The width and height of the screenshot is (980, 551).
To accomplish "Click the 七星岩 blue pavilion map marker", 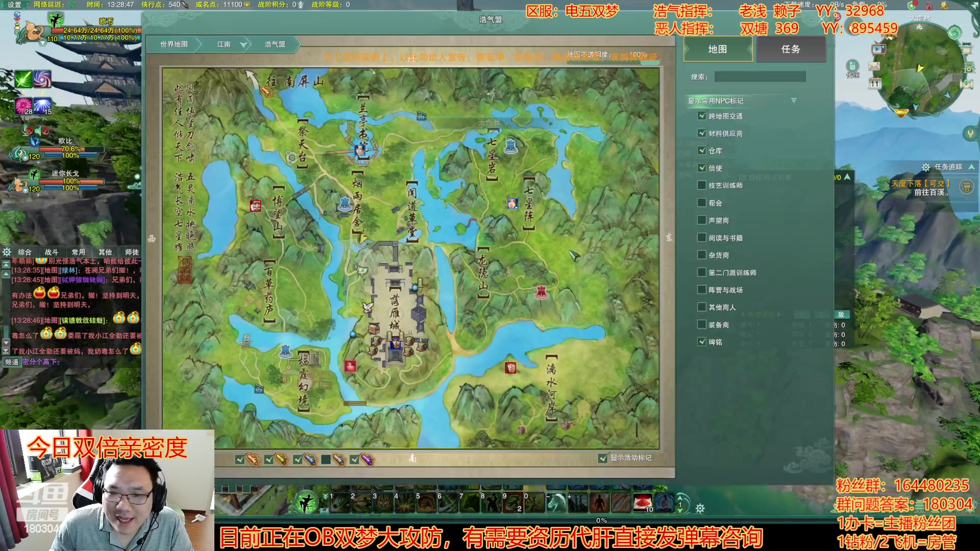I will (511, 146).
